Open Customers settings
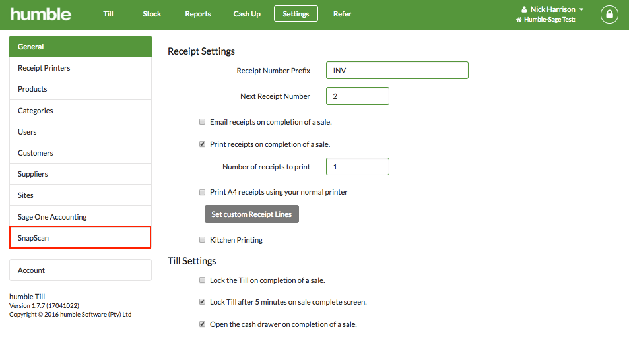The image size is (629, 364). [x=81, y=153]
